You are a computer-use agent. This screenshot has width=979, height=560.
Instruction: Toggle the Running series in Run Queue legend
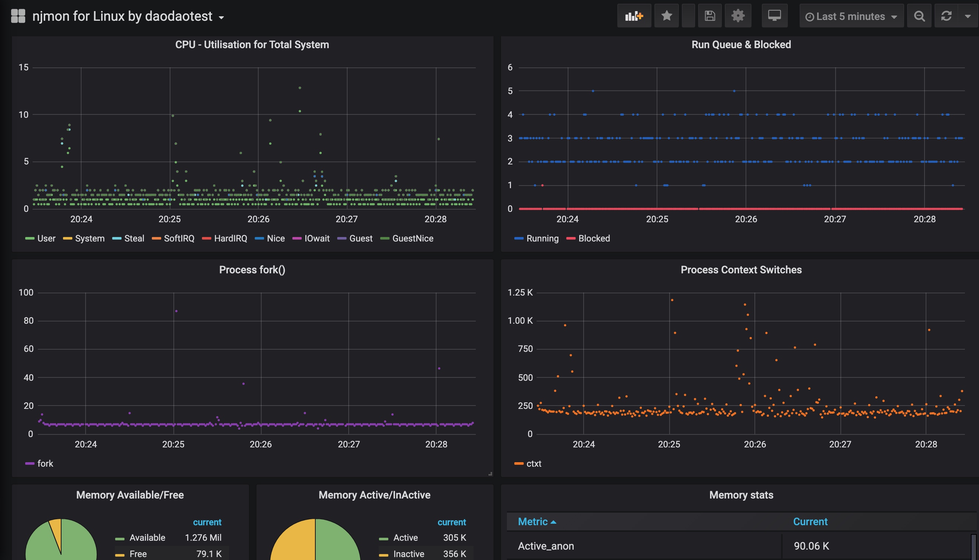coord(542,238)
